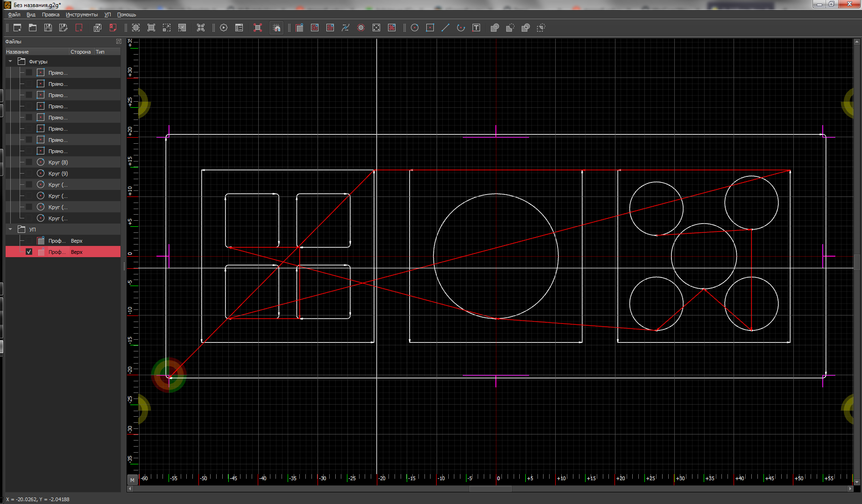Viewport: 862px width, 504px height.
Task: Click the intersect shapes boolean icon
Action: tap(526, 28)
